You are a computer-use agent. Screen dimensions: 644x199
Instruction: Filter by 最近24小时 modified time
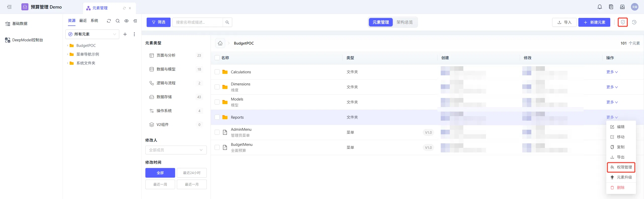point(192,173)
